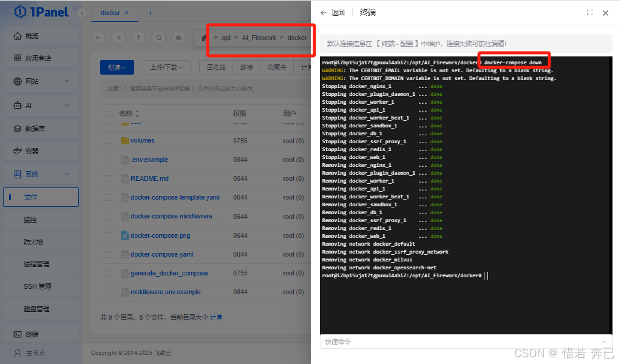
Task: Open the 数据库 database section
Action: (41, 129)
